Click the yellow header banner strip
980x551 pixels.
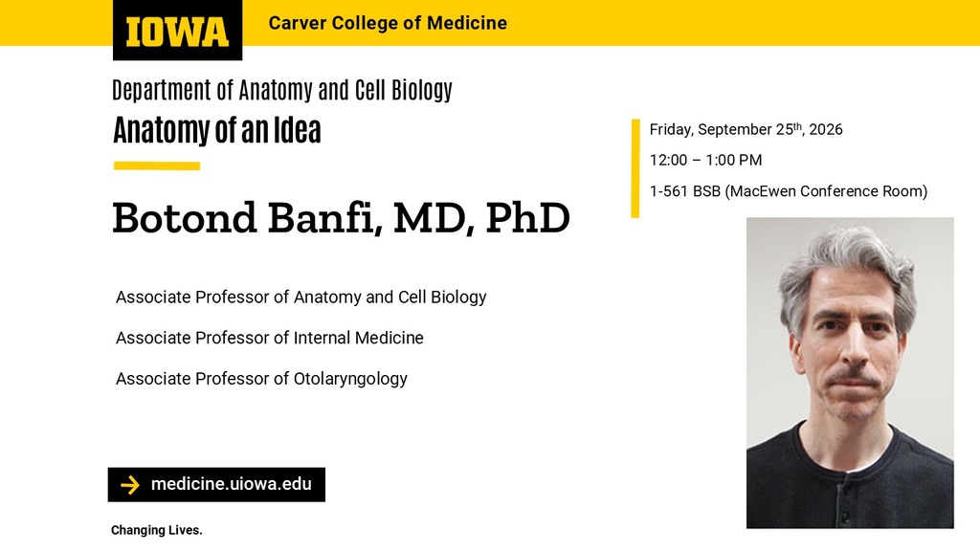click(x=490, y=23)
